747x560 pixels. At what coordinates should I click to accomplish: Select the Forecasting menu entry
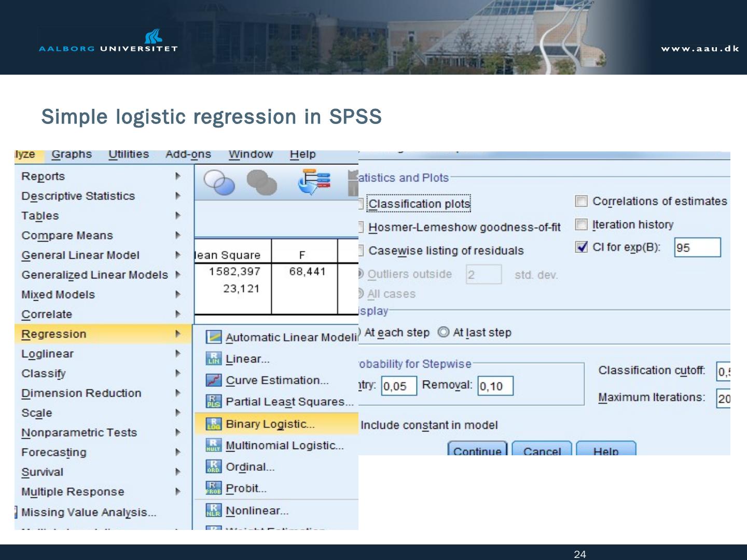[103, 452]
